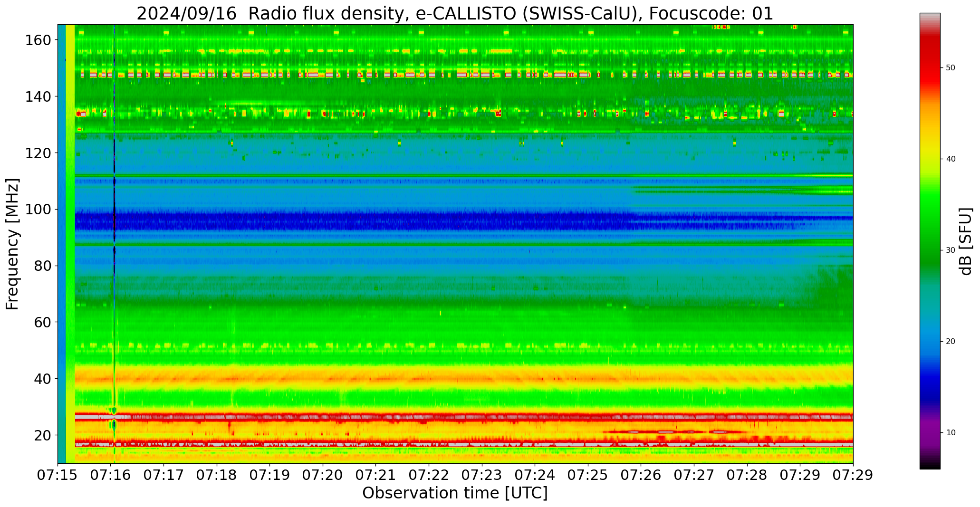Click the 07:23 time tick label

pos(482,475)
